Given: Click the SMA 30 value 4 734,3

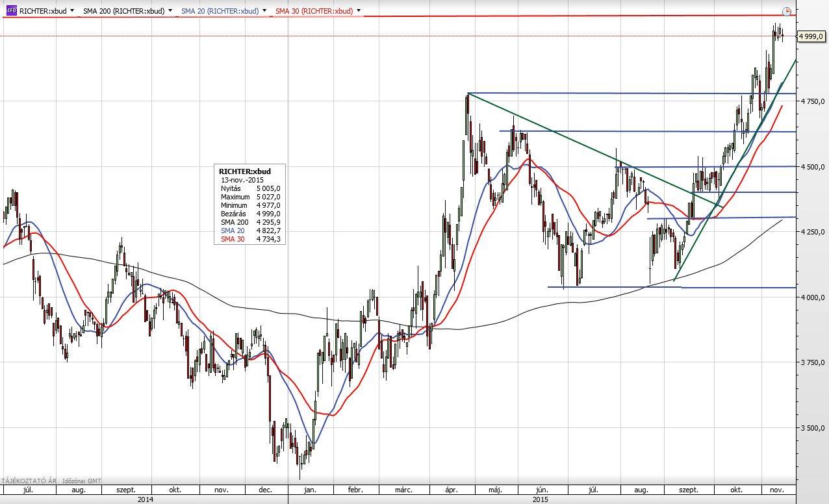Looking at the screenshot, I should pyautogui.click(x=268, y=239).
